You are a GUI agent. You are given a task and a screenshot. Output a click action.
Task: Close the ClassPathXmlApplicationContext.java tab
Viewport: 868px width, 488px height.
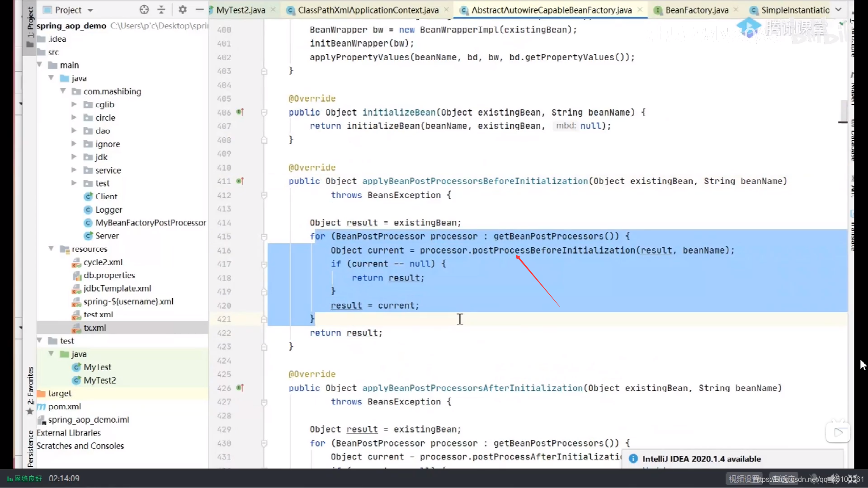[x=447, y=9]
